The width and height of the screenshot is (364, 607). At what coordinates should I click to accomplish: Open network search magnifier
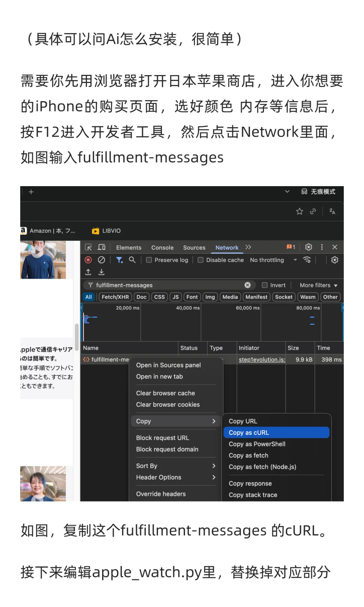pyautogui.click(x=132, y=260)
